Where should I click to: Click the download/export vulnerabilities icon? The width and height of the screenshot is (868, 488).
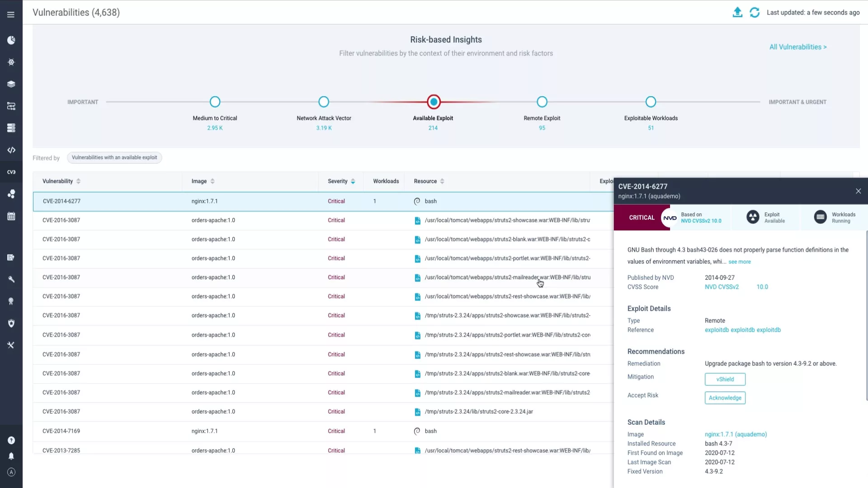[x=737, y=12]
